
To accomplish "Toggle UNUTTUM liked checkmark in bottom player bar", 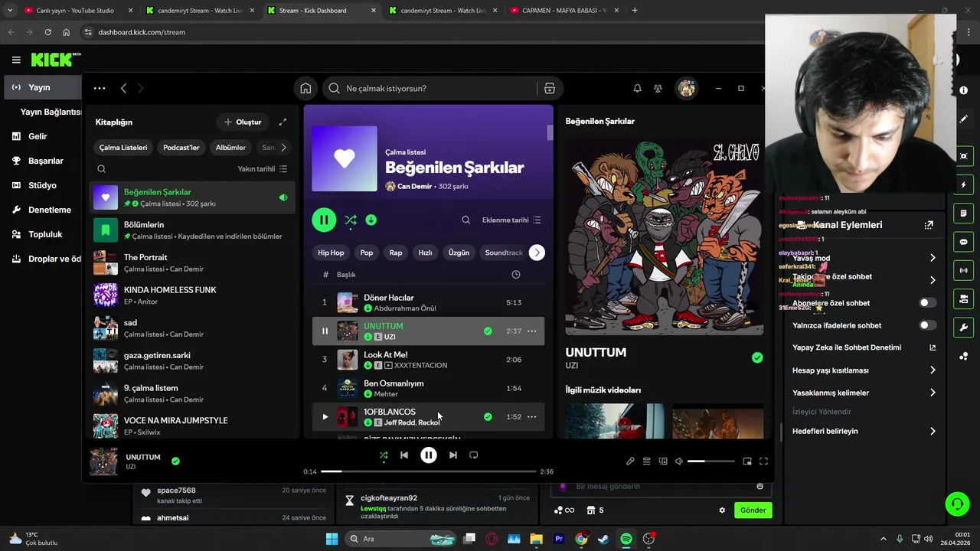I will (175, 461).
